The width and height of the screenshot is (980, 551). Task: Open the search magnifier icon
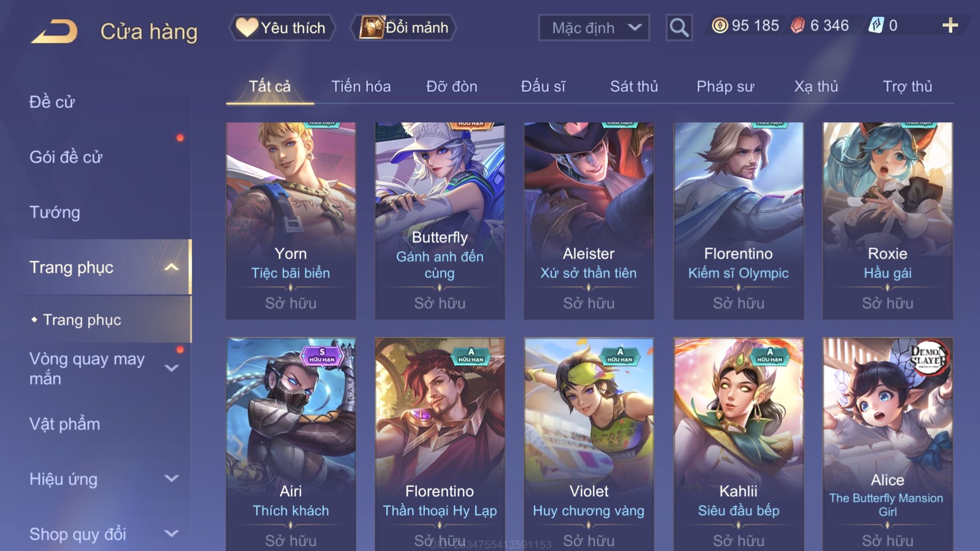coord(679,28)
